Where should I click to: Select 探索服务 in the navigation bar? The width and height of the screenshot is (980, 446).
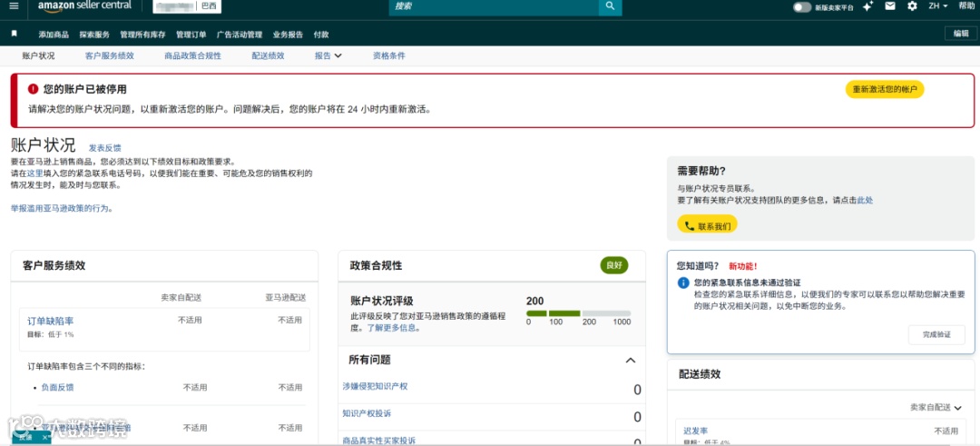click(94, 35)
